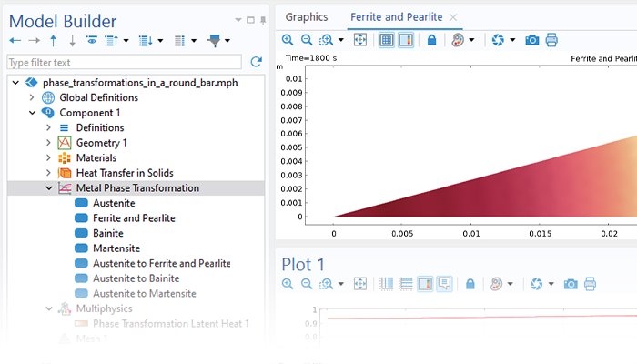
Task: Close the Ferrite and Pearlite tab
Action: [453, 17]
